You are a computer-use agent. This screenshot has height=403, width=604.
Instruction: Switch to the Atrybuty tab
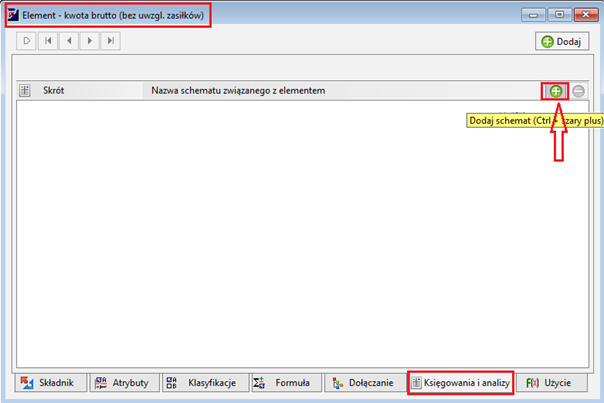pyautogui.click(x=124, y=383)
